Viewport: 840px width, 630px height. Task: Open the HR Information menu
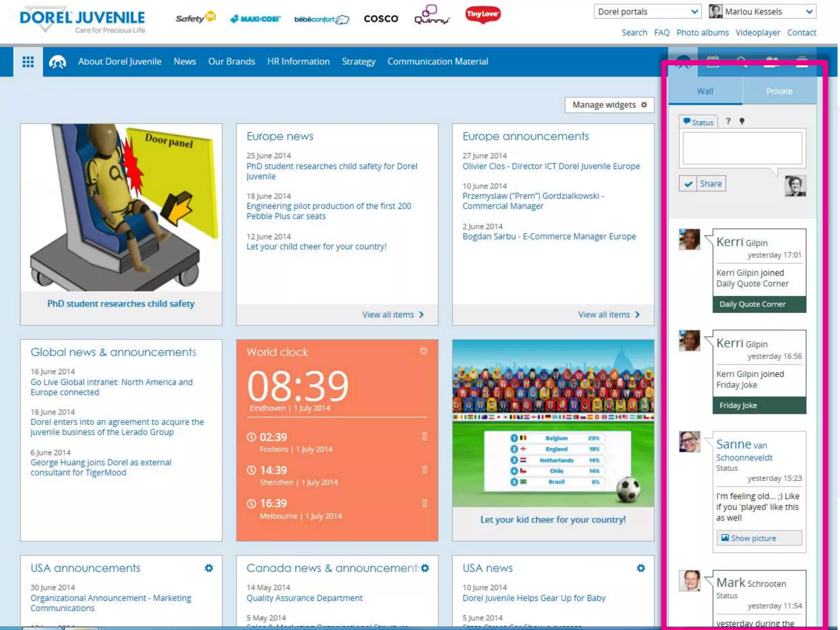pos(298,62)
